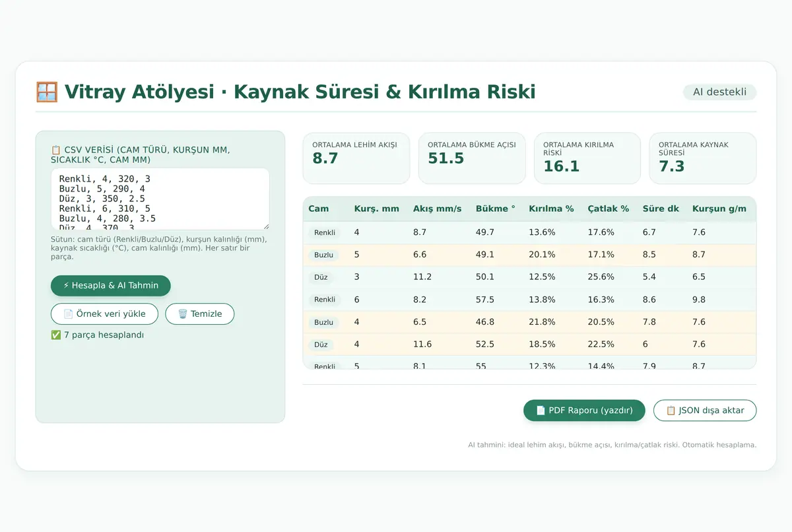
Task: Click the 49.7 bend angle value
Action: point(485,232)
